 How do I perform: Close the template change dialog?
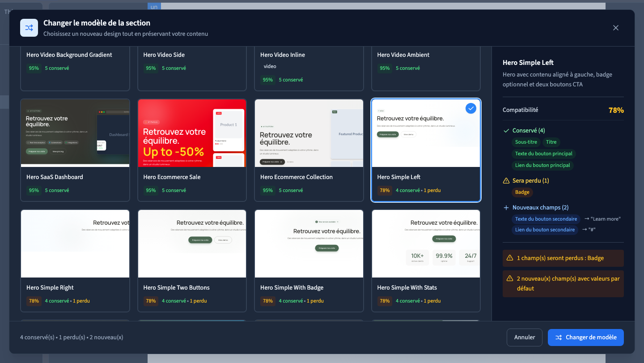point(616,28)
